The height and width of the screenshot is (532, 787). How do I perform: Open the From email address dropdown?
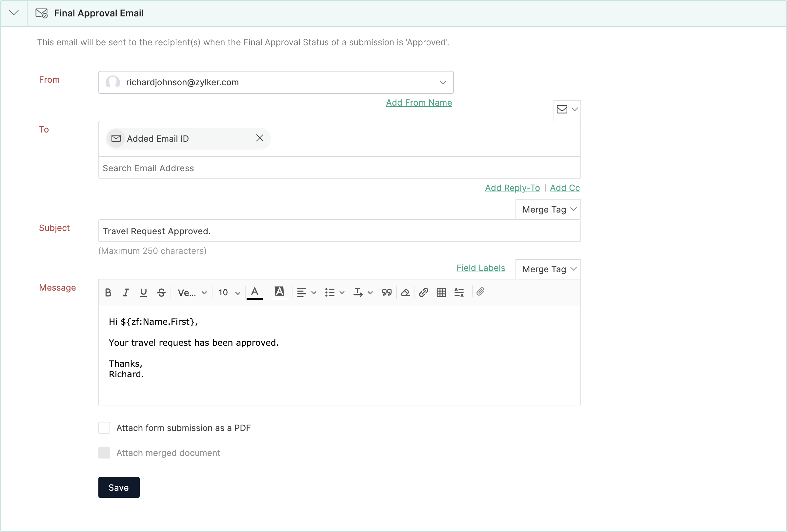coord(443,82)
